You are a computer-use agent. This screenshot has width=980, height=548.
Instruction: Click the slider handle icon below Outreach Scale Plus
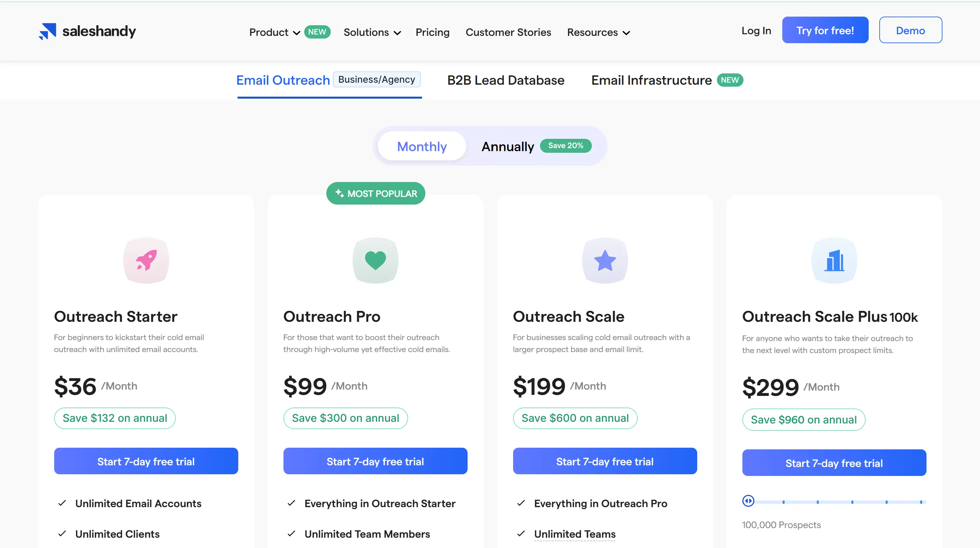(x=748, y=501)
